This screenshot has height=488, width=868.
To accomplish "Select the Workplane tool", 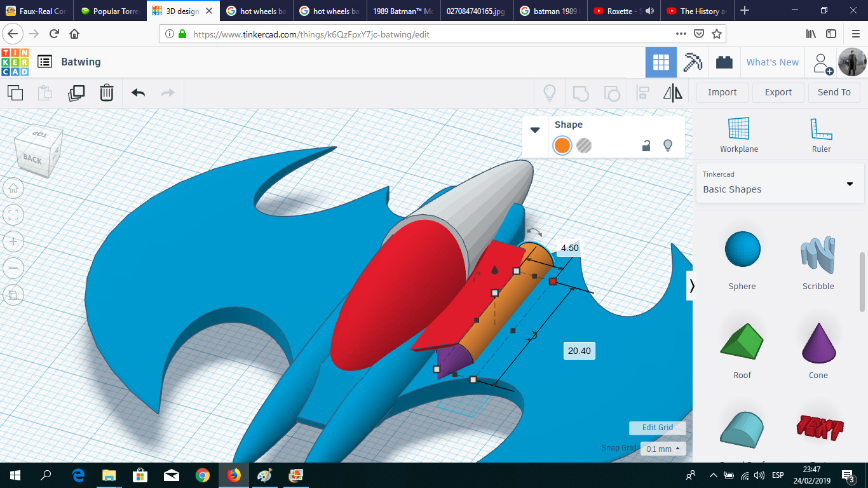I will coord(739,135).
